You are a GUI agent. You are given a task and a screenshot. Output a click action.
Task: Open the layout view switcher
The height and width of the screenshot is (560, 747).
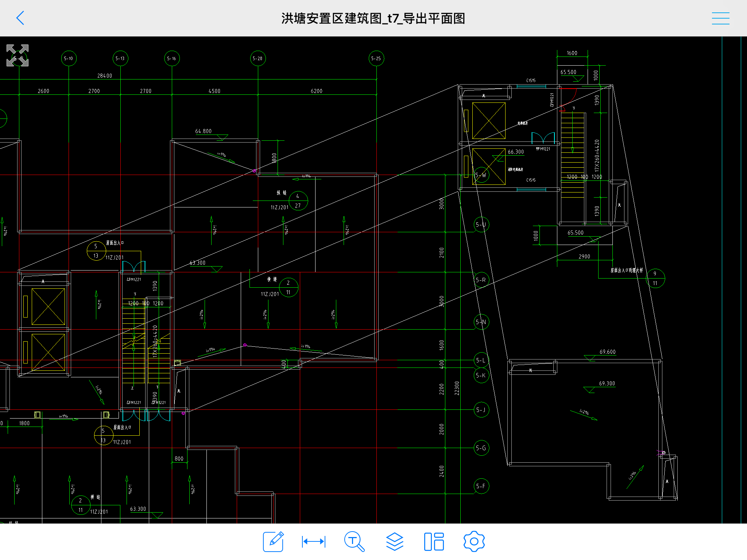[x=434, y=541]
